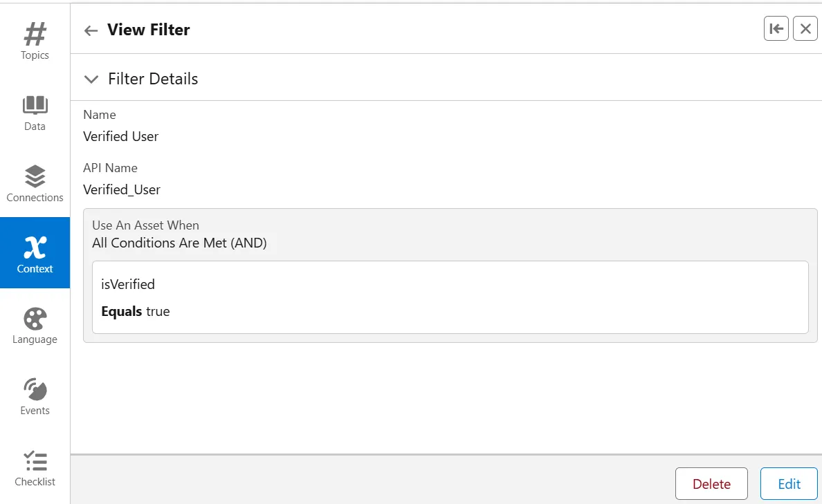
Task: Click the All Conditions Are Met text
Action: (x=179, y=243)
